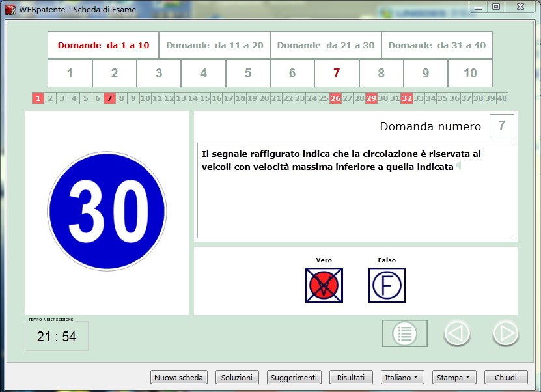Open the Italiano language dropdown
This screenshot has height=392, width=541.
point(402,377)
